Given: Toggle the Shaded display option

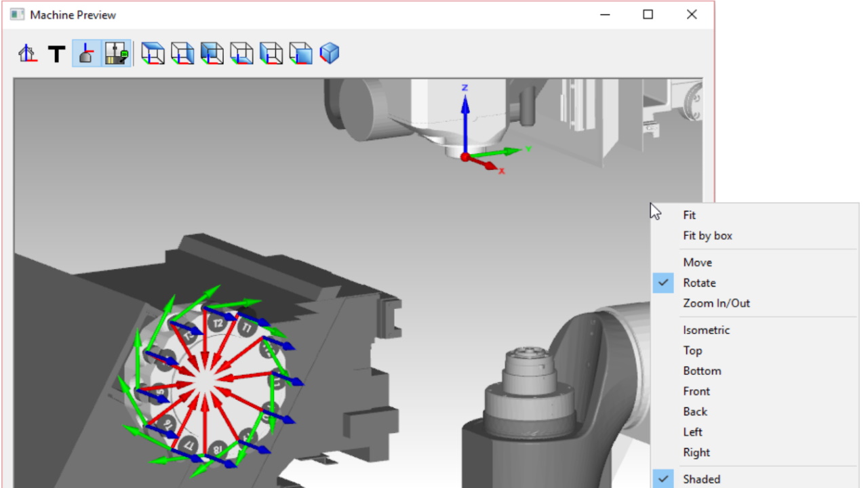Looking at the screenshot, I should [701, 479].
